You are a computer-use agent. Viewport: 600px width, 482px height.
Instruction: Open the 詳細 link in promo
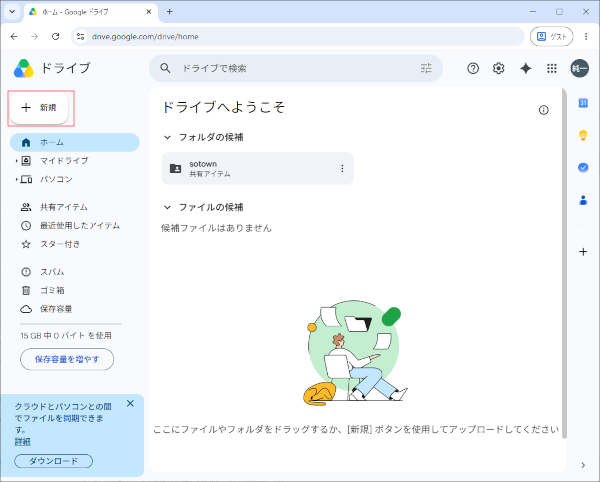pyautogui.click(x=23, y=441)
